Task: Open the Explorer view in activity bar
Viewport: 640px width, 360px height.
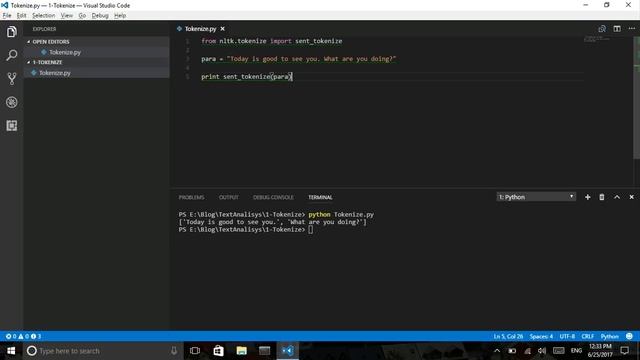Action: (x=11, y=32)
